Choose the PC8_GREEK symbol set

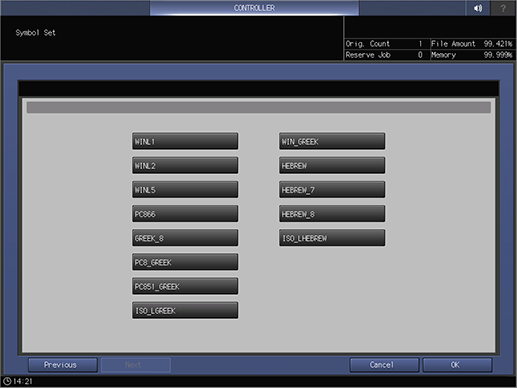[x=185, y=262]
